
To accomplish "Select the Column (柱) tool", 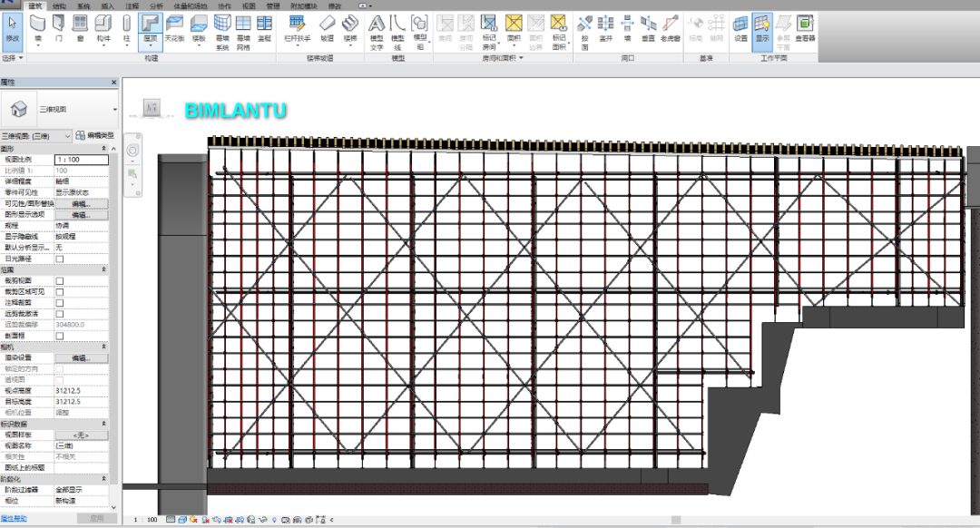I will 126,29.
